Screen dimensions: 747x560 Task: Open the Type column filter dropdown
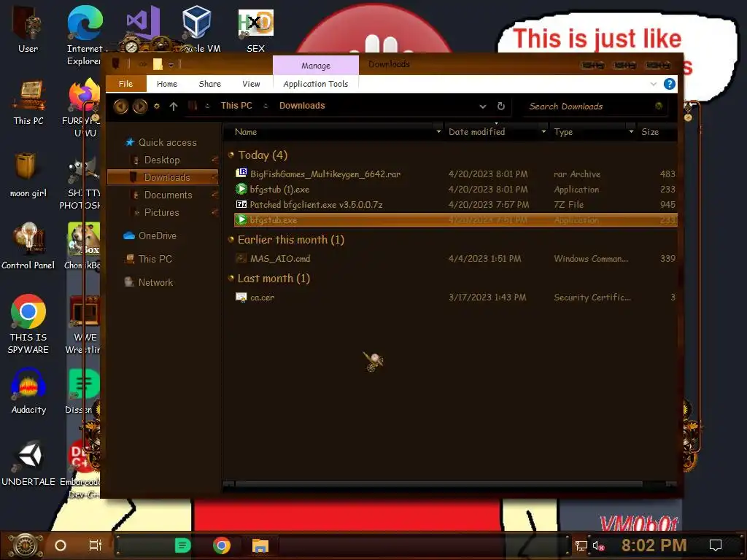pyautogui.click(x=631, y=131)
